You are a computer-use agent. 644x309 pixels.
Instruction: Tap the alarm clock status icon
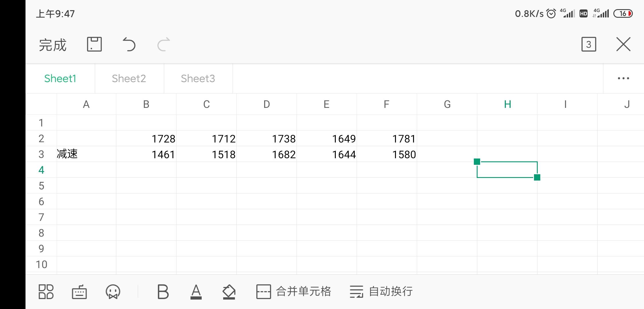(x=551, y=13)
